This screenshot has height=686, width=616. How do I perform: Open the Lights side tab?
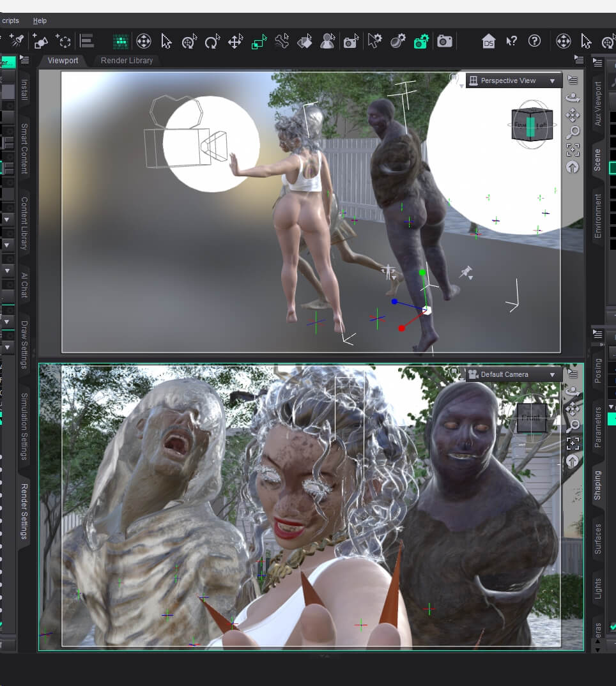pyautogui.click(x=597, y=588)
